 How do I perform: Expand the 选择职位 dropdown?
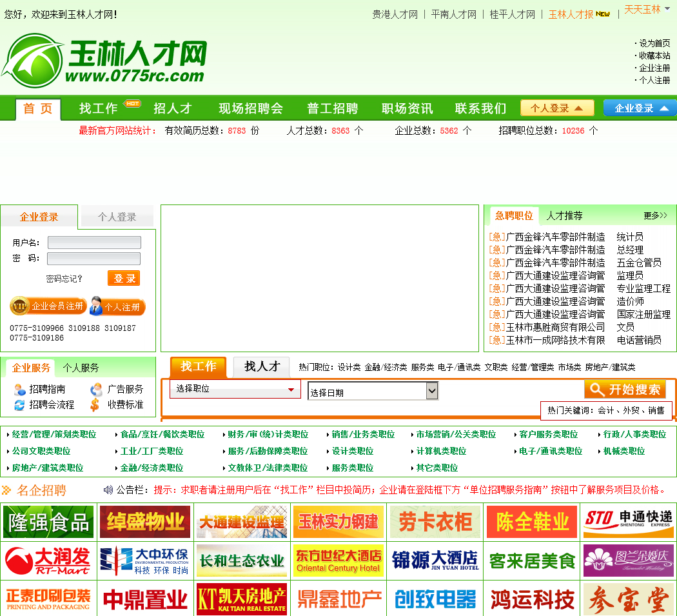point(235,389)
